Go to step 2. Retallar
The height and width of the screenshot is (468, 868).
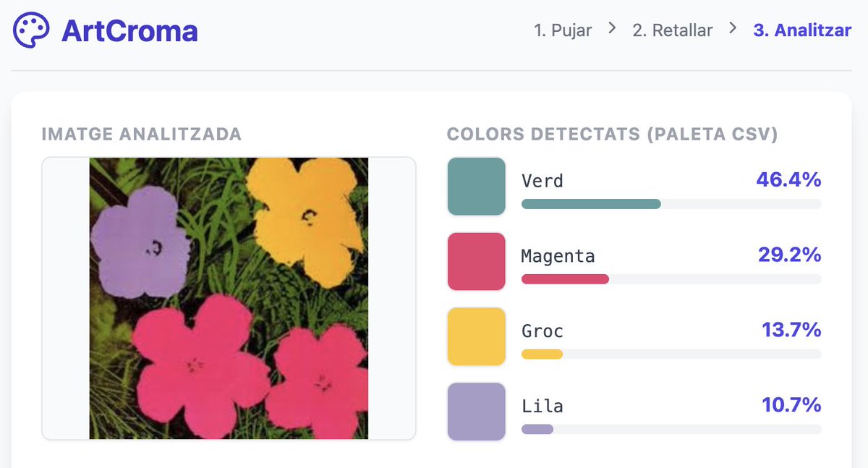coord(673,30)
